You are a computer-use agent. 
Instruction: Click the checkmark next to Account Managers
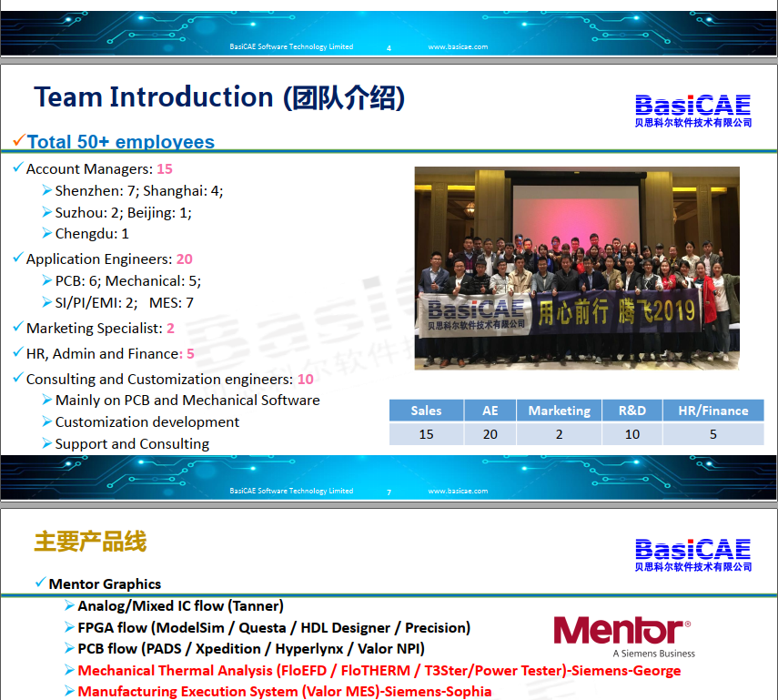click(18, 168)
